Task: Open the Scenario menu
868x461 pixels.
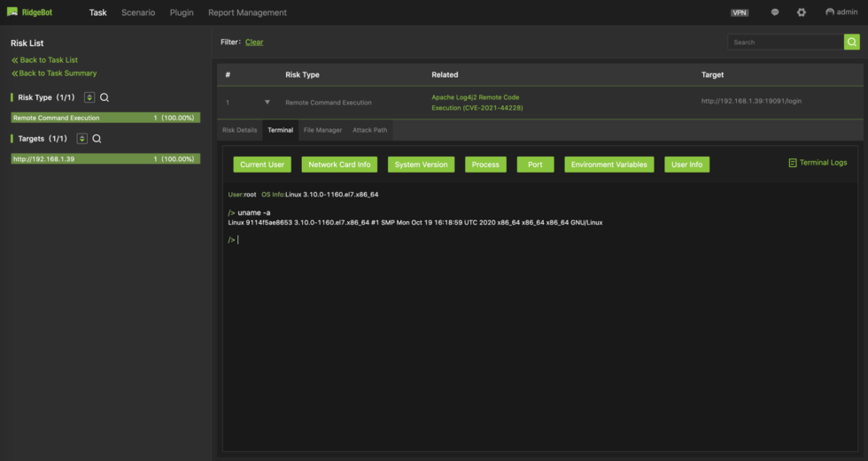Action: 138,12
